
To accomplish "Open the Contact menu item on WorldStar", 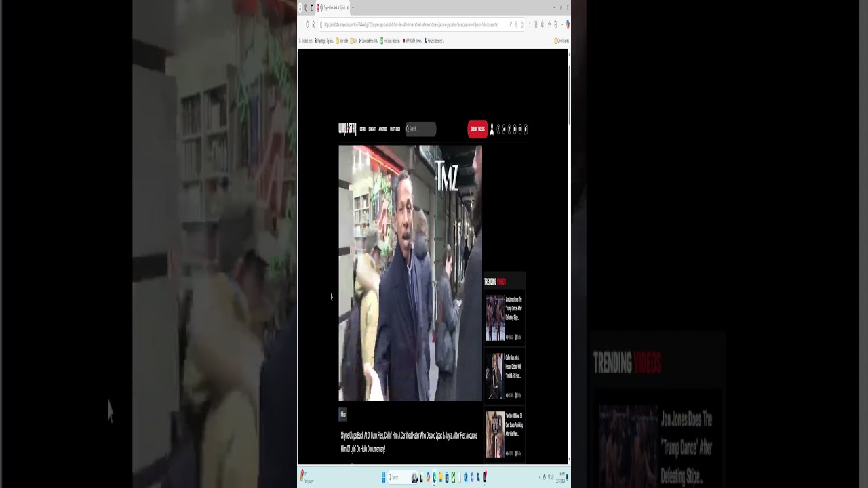I will [x=372, y=129].
